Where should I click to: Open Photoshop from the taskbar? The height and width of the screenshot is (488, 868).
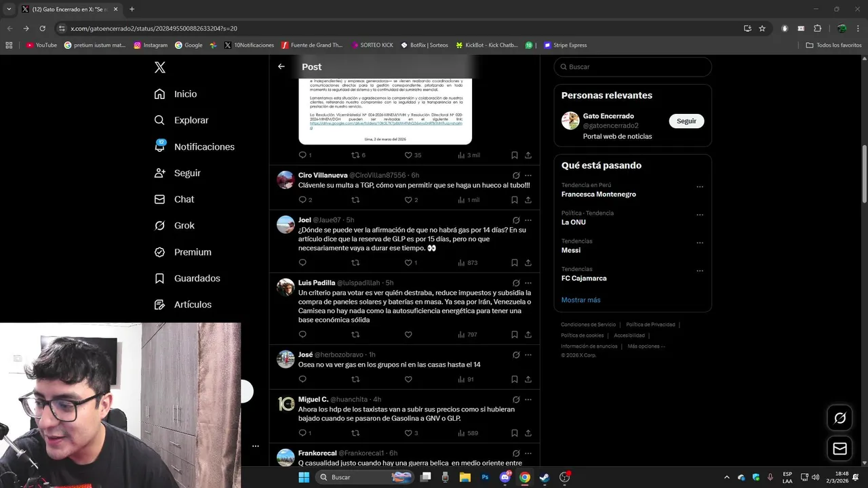coord(485,477)
